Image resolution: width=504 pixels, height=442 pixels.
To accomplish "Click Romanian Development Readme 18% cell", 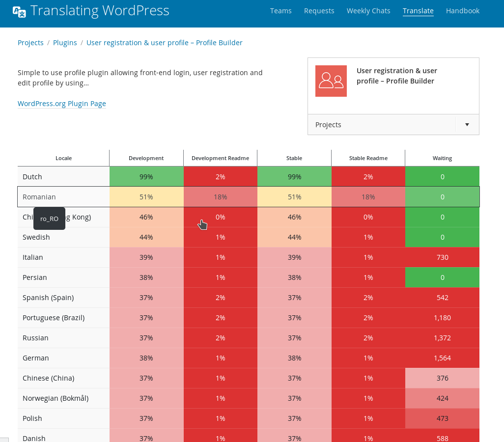I will (220, 197).
